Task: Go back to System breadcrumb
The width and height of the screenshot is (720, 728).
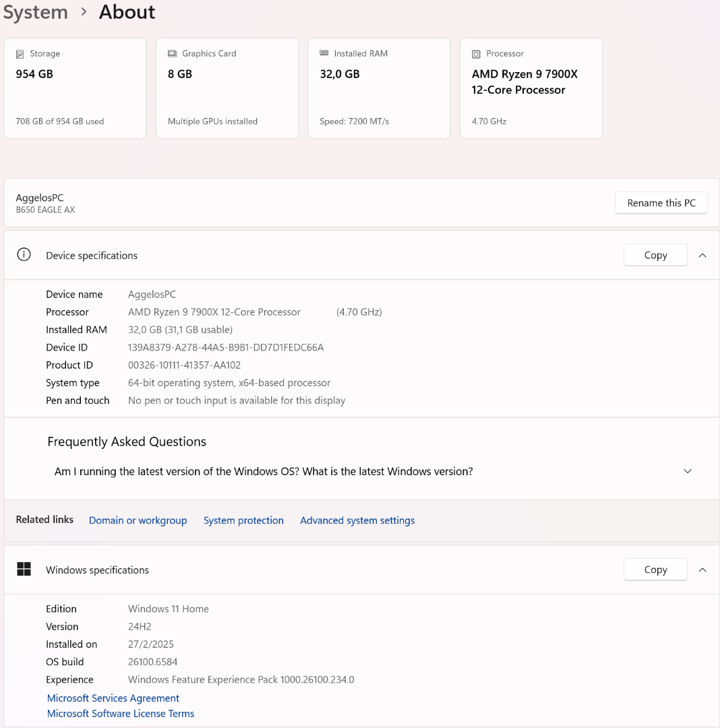Action: (35, 12)
